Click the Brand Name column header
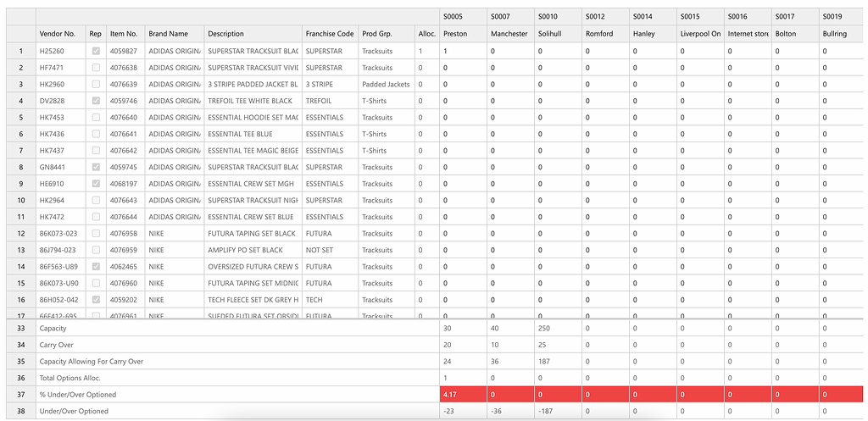 tap(175, 34)
